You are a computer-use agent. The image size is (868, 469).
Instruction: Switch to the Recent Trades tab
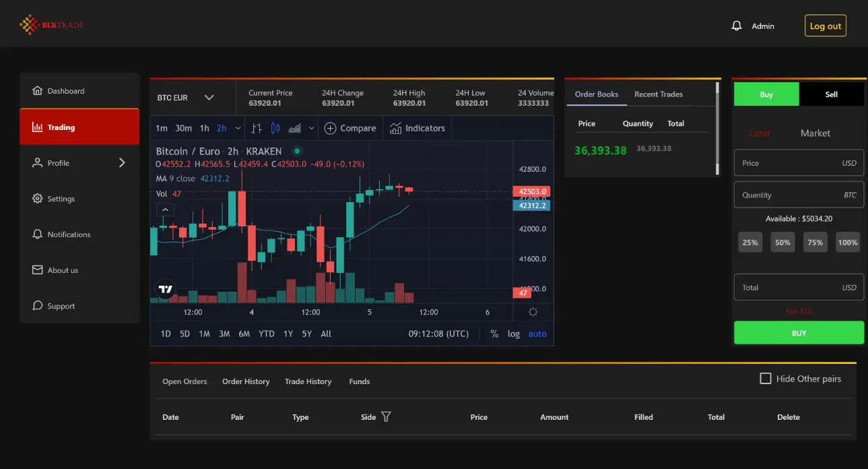click(x=658, y=94)
